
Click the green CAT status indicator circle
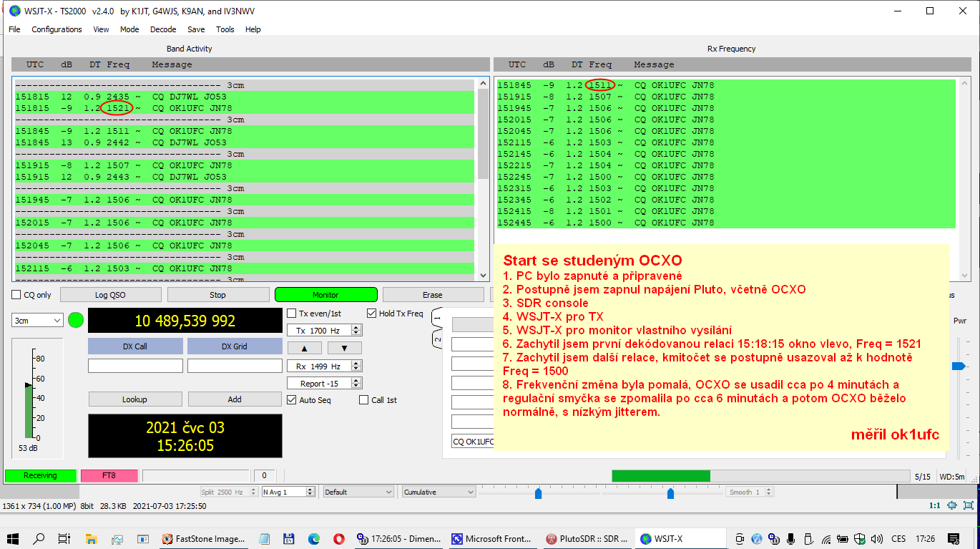(76, 320)
